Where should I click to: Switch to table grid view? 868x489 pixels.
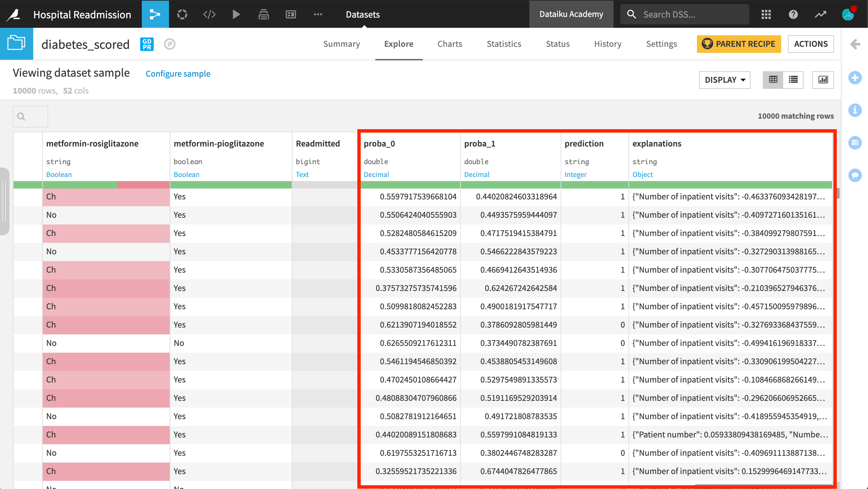(x=773, y=80)
